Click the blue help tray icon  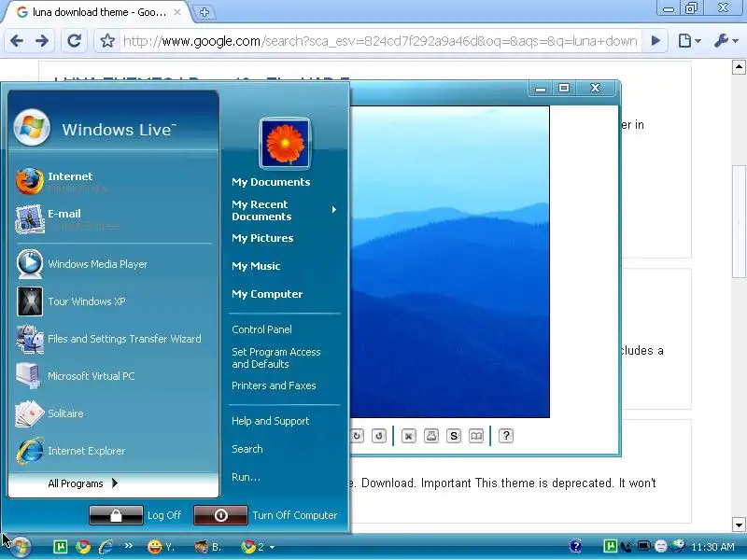(575, 546)
